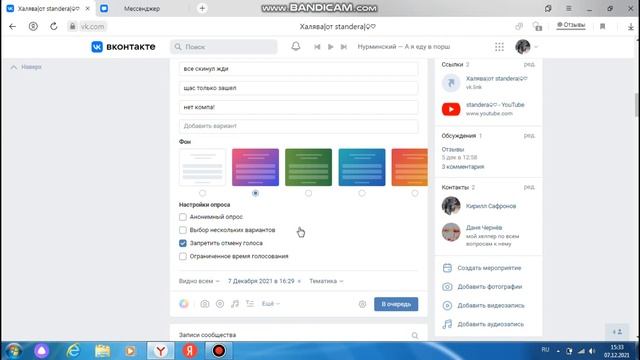Play the current VK track
Viewport: 640px width, 360px height.
point(331,47)
